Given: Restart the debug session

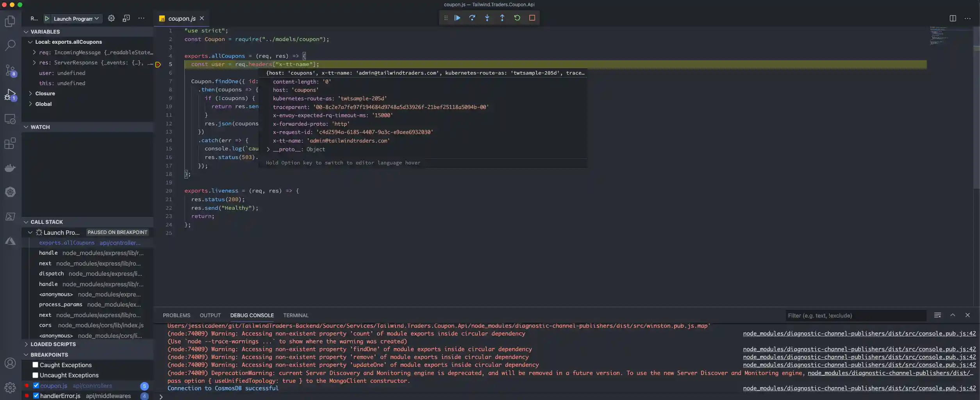Looking at the screenshot, I should (x=517, y=18).
